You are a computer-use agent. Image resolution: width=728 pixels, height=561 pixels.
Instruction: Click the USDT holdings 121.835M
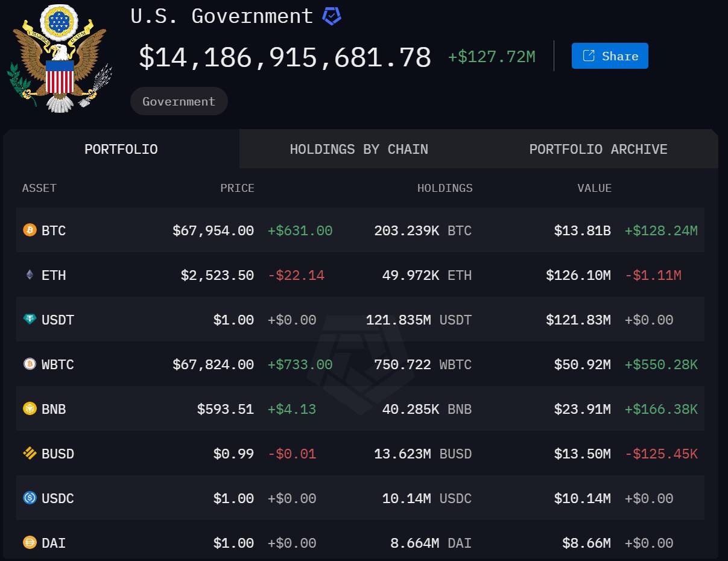pos(399,320)
